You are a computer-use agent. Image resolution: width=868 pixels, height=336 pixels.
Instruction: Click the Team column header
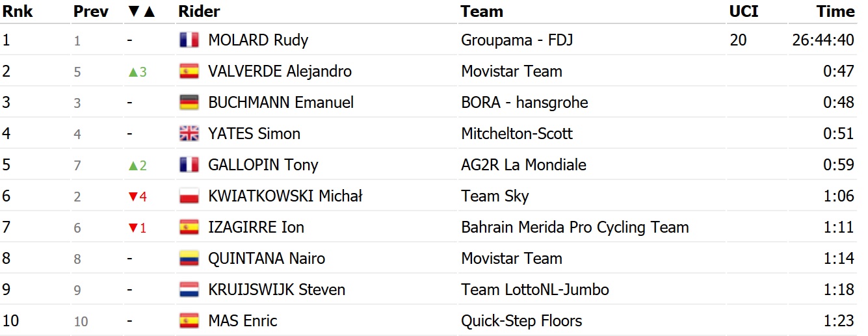click(482, 12)
